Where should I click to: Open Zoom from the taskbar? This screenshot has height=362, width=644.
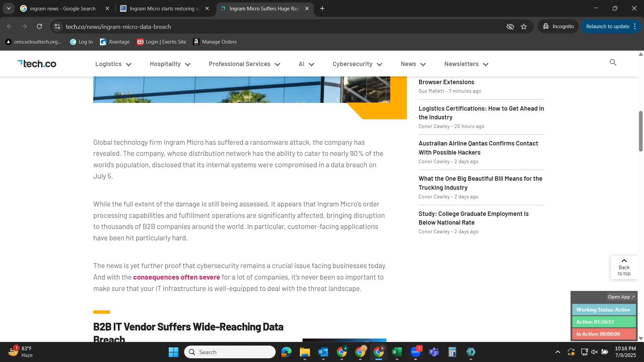coord(415,352)
